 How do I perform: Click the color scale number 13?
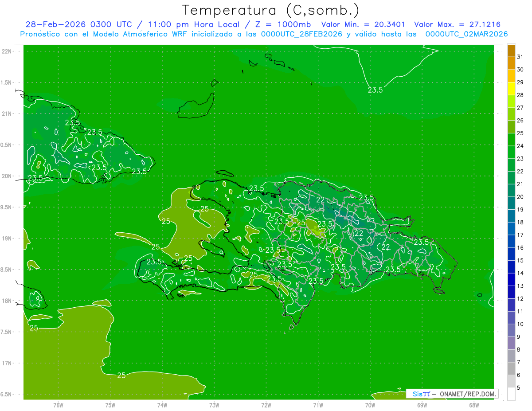(x=520, y=286)
